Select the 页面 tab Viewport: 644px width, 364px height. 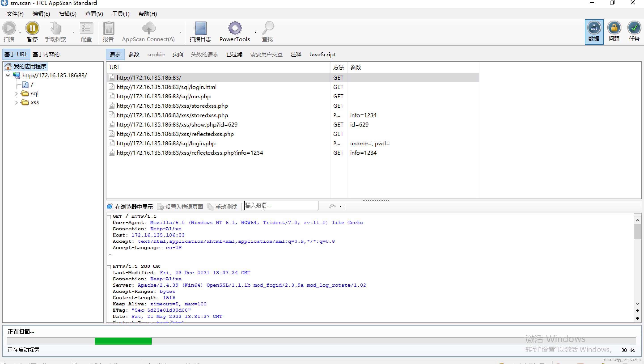coord(178,54)
